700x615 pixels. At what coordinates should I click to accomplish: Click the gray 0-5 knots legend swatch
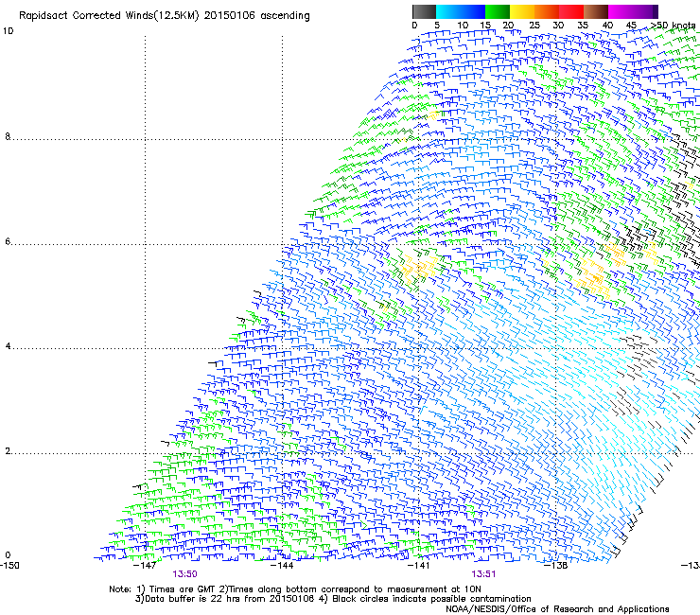[x=424, y=11]
